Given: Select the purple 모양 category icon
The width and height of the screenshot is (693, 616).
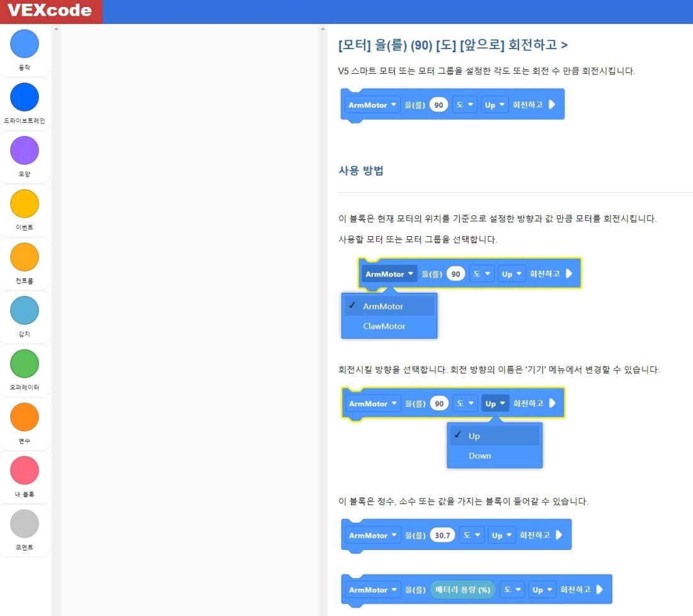Looking at the screenshot, I should (x=25, y=151).
